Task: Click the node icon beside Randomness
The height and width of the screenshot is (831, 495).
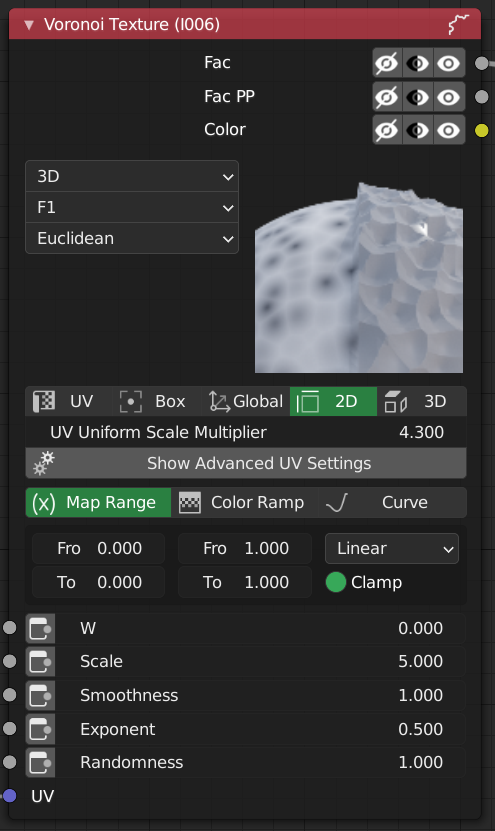Action: (x=40, y=763)
